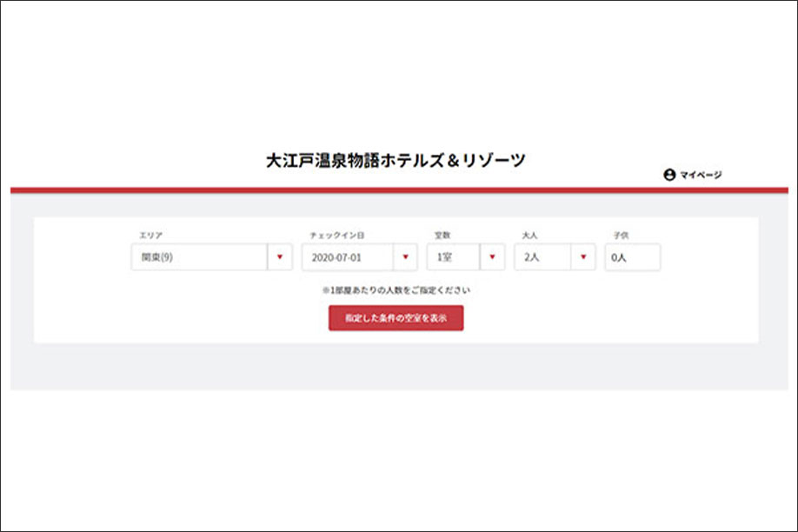Click the 指定した条件の空室を表示 button
Viewport: 798px width, 532px height.
(396, 318)
